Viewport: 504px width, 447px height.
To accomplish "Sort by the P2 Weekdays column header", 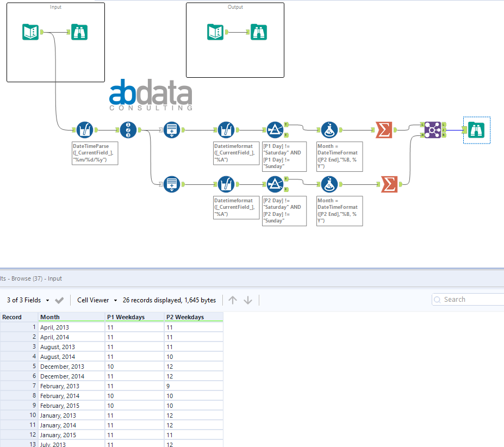I will pyautogui.click(x=194, y=317).
